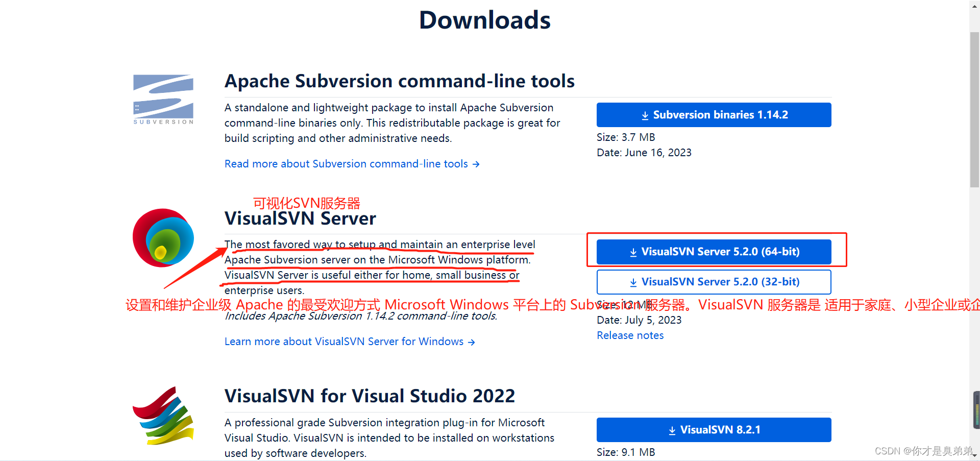The height and width of the screenshot is (461, 980).
Task: Download Subversion binaries 1.14.2
Action: pos(714,115)
